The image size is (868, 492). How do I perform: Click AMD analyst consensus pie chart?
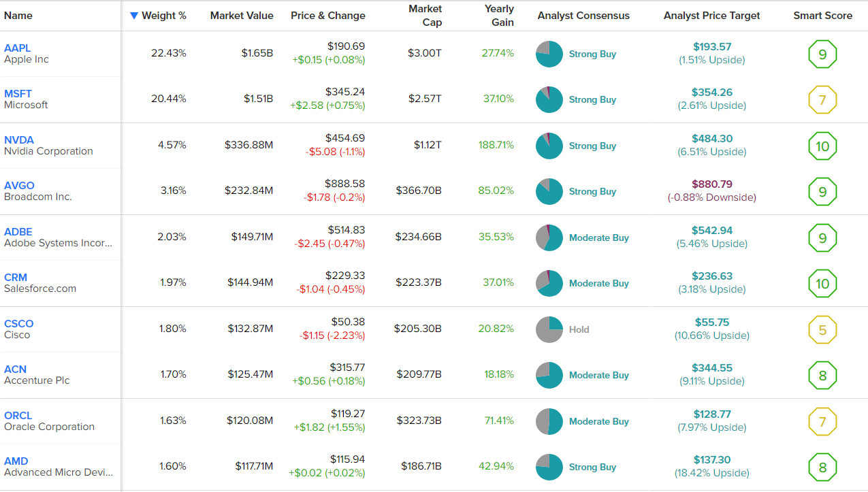549,467
